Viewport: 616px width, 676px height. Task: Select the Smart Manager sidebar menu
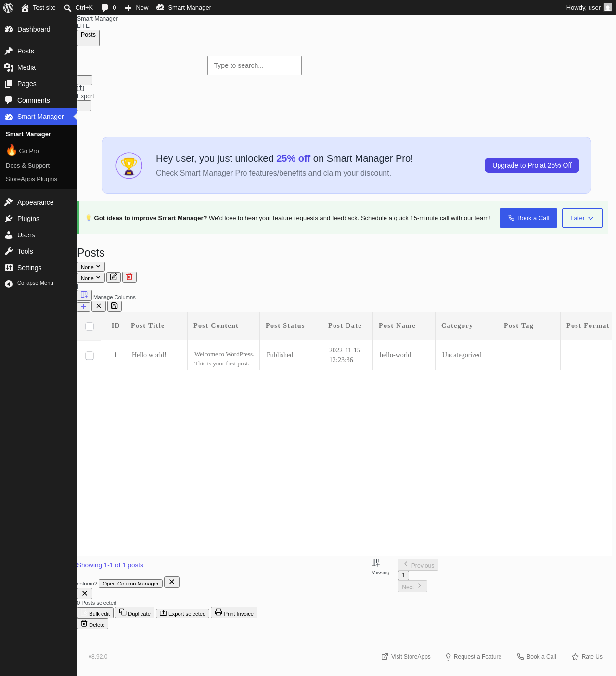[x=38, y=117]
